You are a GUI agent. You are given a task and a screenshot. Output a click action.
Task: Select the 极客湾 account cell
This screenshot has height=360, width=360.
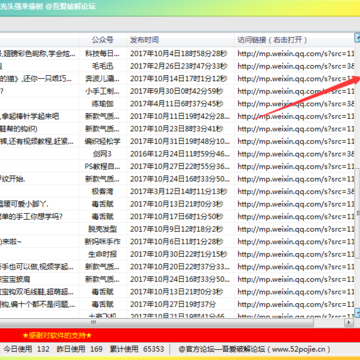tap(103, 191)
